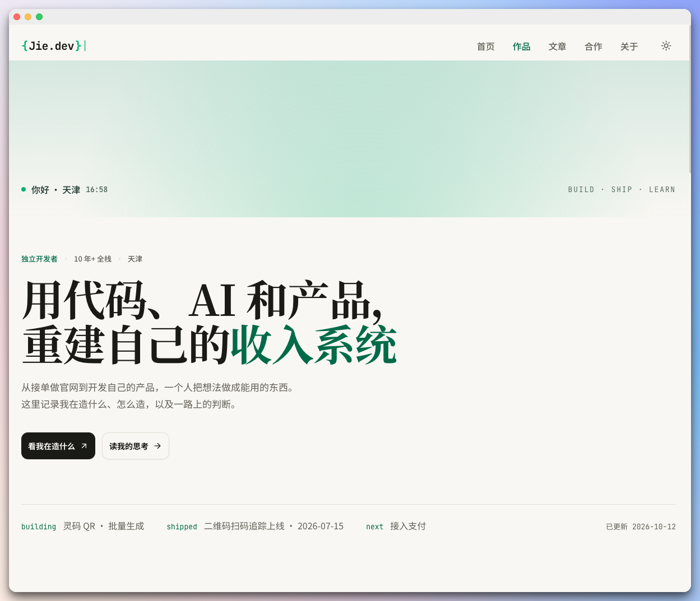Viewport: 700px width, 601px height.
Task: Click the BUILD · SHIP · LEARN text
Action: (622, 190)
